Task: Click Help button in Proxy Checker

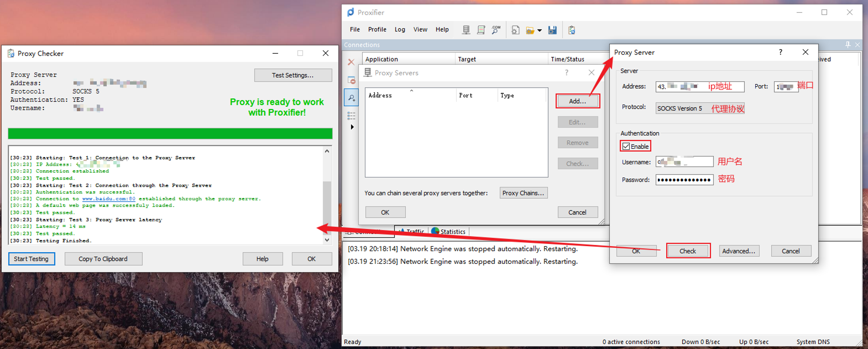Action: [x=263, y=259]
